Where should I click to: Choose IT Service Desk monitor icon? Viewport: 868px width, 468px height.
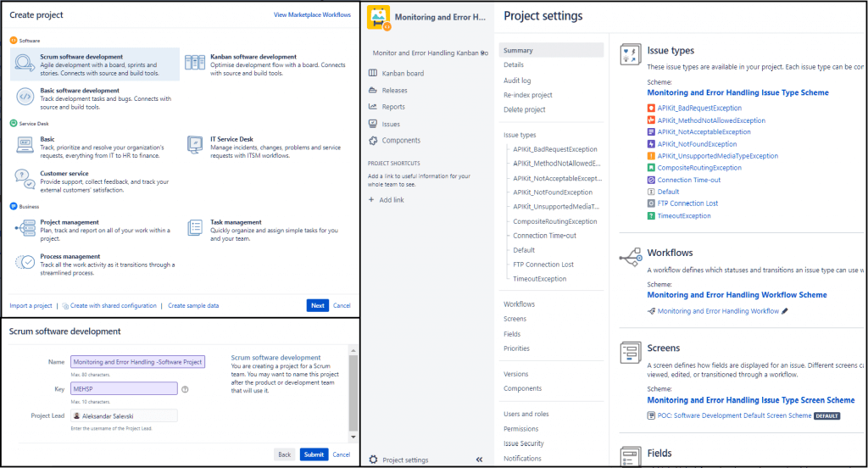click(x=195, y=145)
